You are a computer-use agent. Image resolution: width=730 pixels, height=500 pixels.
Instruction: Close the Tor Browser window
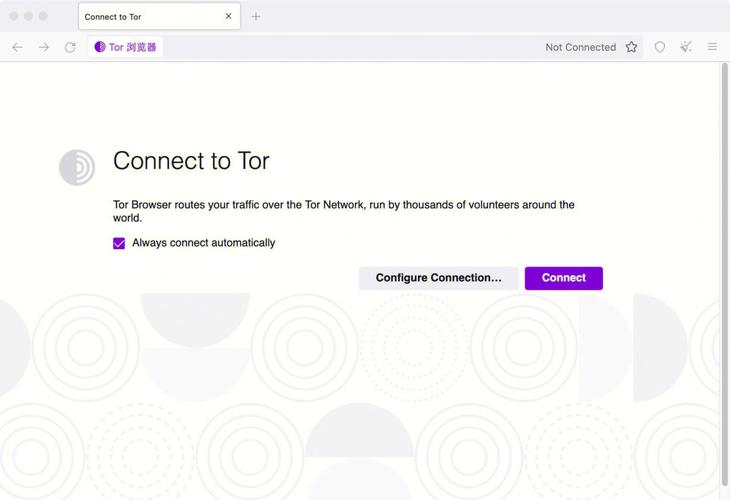tap(14, 16)
